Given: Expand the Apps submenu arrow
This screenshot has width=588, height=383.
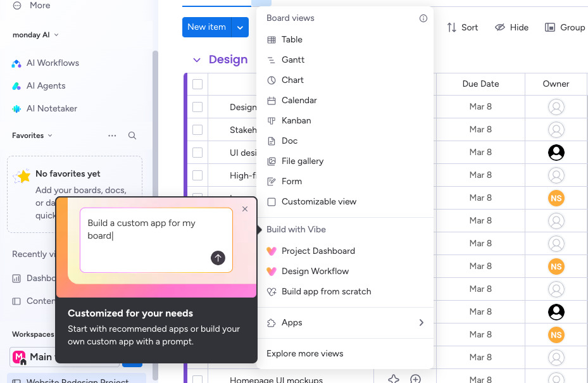Looking at the screenshot, I should [422, 322].
